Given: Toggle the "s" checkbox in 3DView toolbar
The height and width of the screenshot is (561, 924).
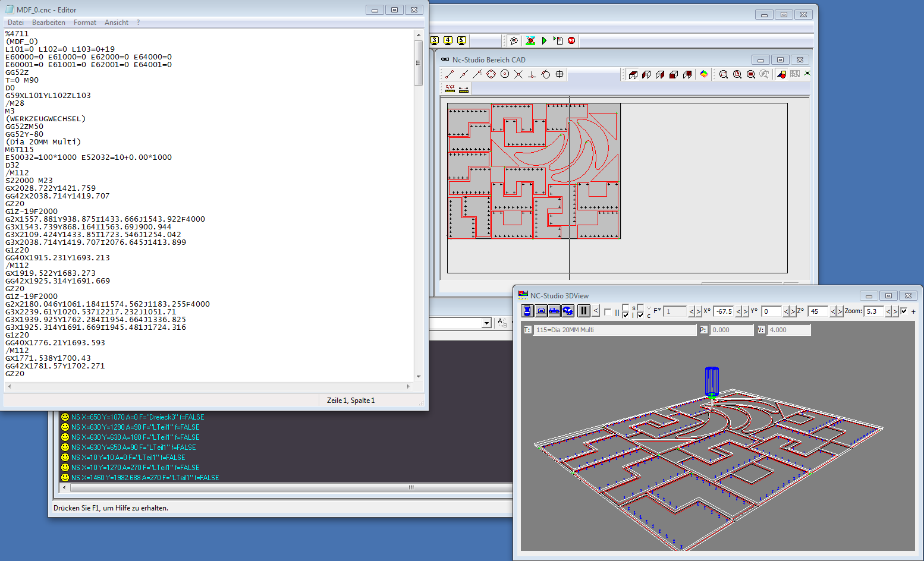Looking at the screenshot, I should point(625,307).
